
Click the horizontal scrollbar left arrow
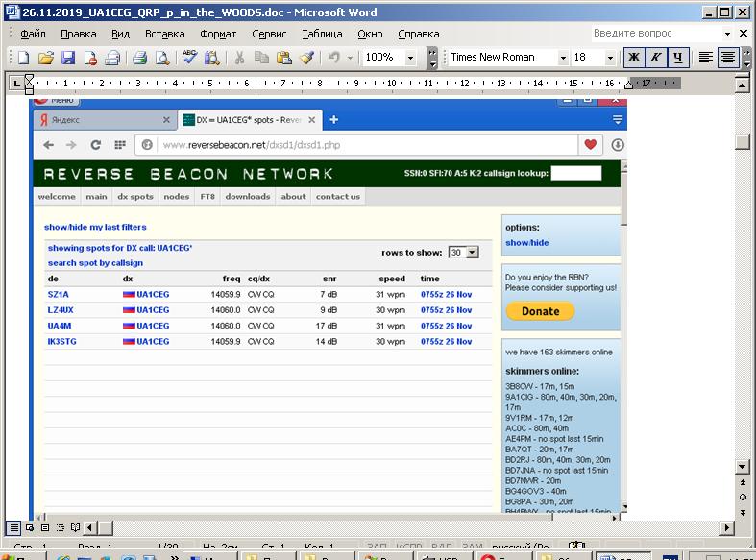(x=89, y=527)
